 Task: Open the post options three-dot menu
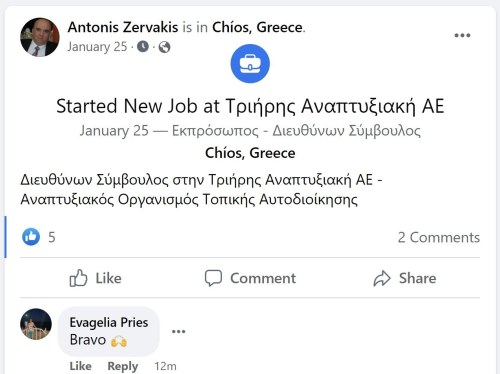point(462,35)
